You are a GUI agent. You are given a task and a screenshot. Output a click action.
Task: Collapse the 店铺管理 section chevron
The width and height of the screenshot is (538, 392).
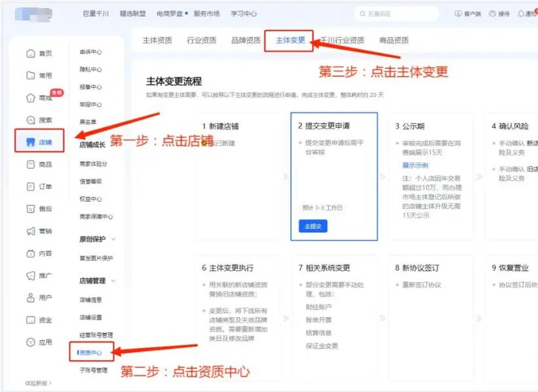pos(113,281)
